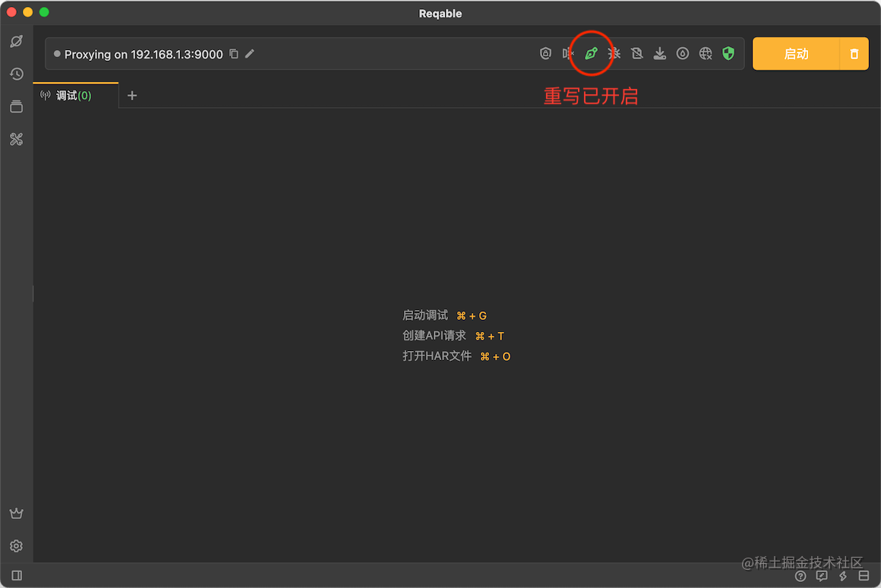
Task: Open the toolbox icon in the left sidebar
Action: [16, 139]
